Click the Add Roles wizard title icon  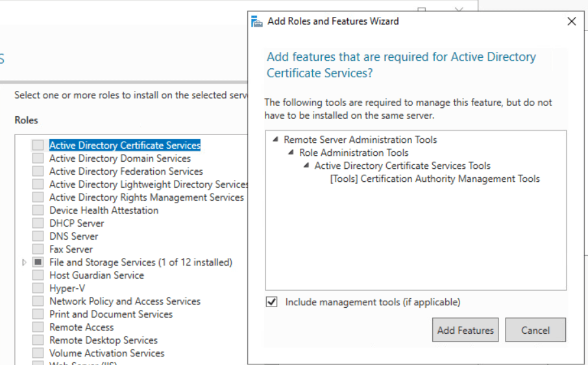click(x=257, y=21)
